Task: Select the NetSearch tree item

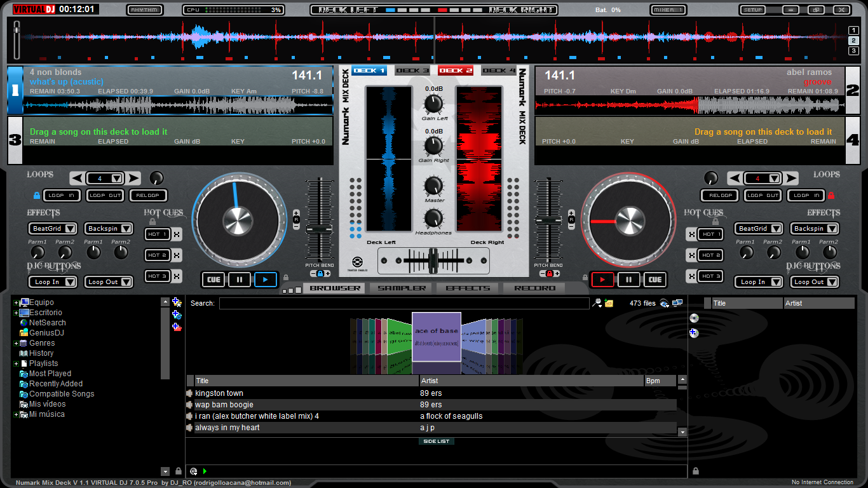Action: pyautogui.click(x=47, y=323)
